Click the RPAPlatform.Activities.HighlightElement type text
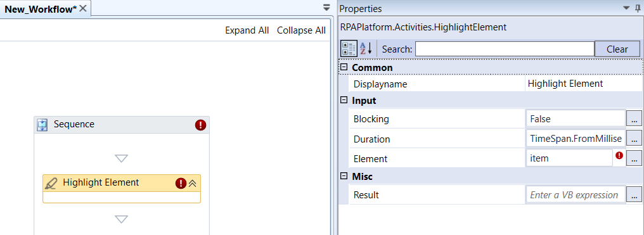 (x=423, y=27)
